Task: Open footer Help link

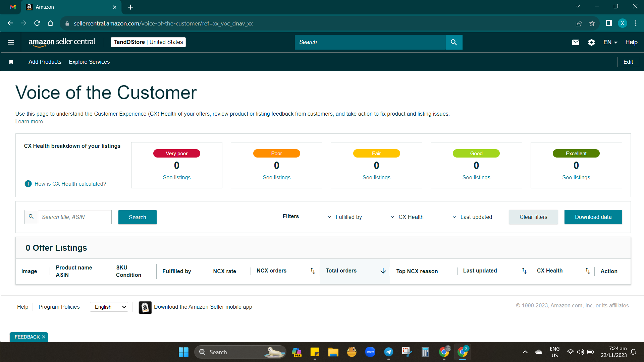Action: point(22,307)
